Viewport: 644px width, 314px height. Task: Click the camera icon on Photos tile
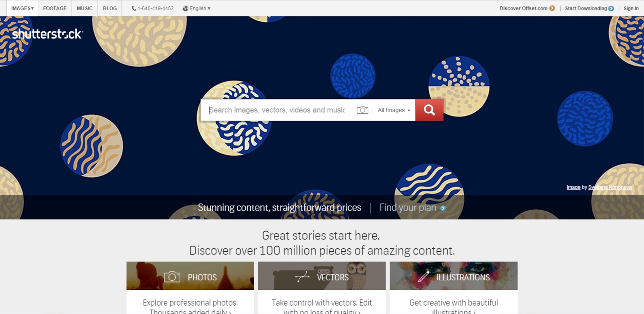tap(172, 277)
